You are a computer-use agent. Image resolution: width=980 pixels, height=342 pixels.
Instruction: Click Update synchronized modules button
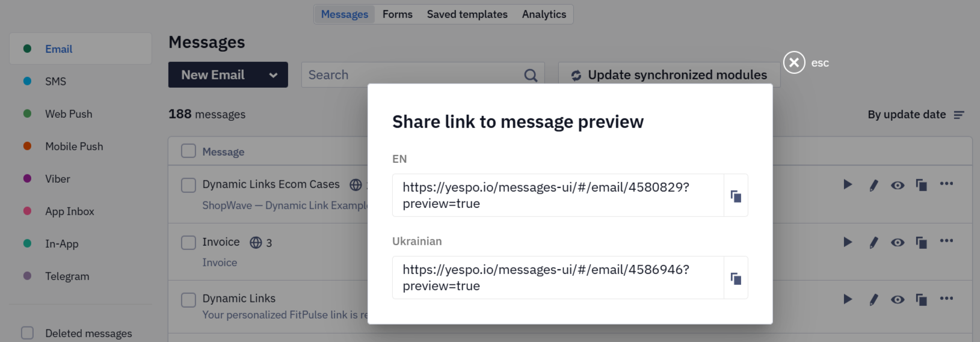click(669, 75)
